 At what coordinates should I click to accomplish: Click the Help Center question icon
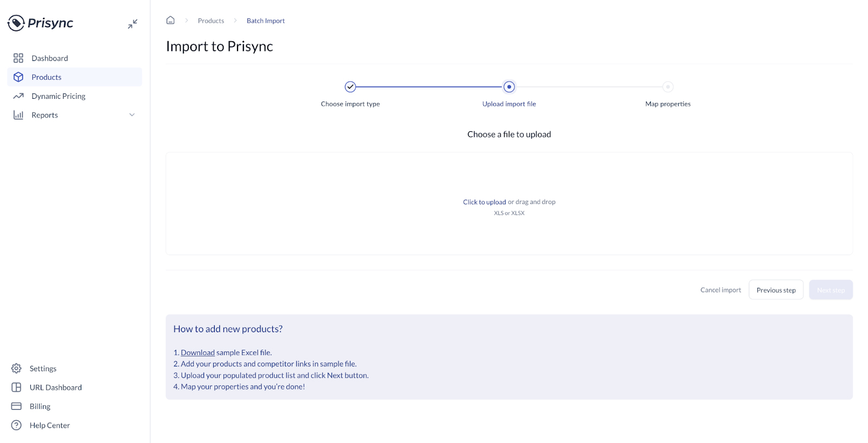[16, 426]
